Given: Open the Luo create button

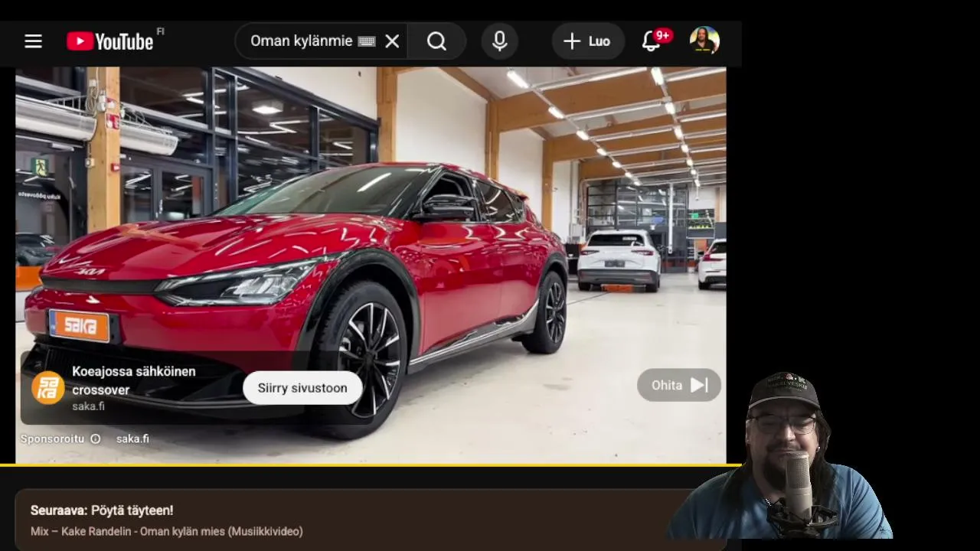Looking at the screenshot, I should (587, 41).
